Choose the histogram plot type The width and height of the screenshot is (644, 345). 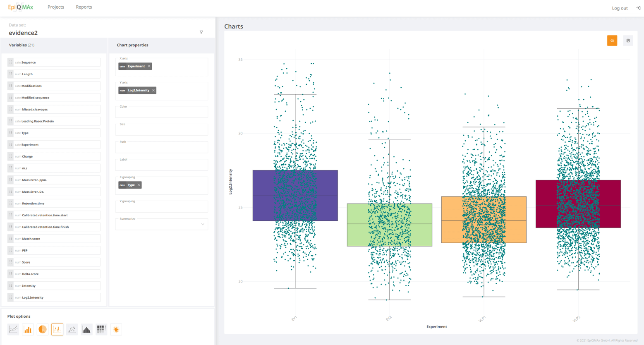click(x=86, y=329)
